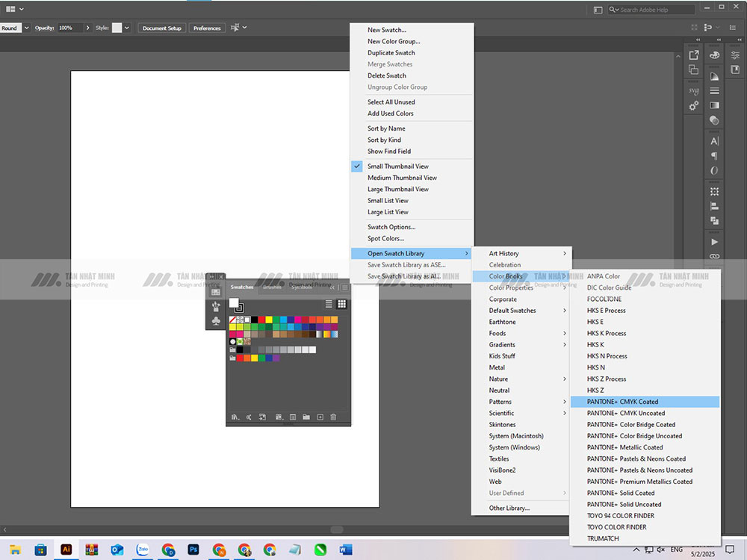Open the Character panel icon
The height and width of the screenshot is (560, 747).
click(714, 141)
